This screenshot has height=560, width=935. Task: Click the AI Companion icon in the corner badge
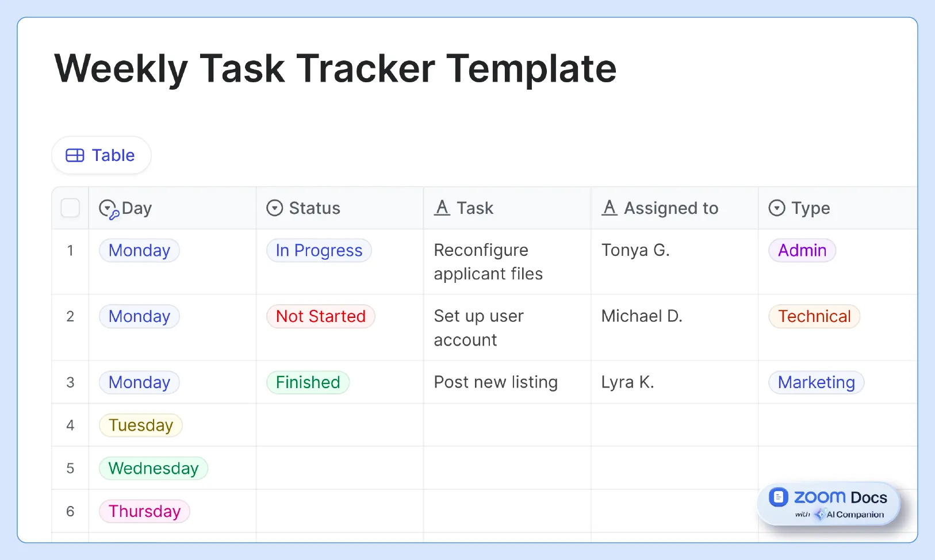(821, 515)
